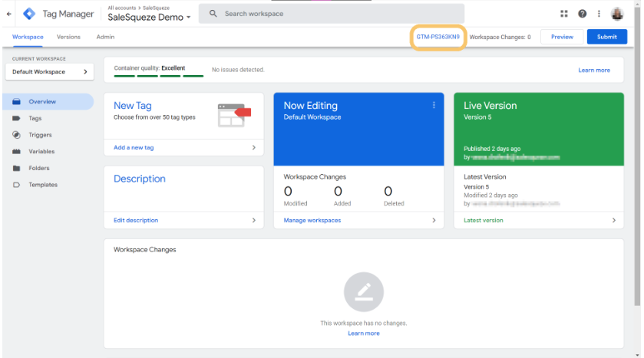Image resolution: width=644 pixels, height=358 pixels.
Task: Click the chevron beside Manage workspaces
Action: coord(434,220)
